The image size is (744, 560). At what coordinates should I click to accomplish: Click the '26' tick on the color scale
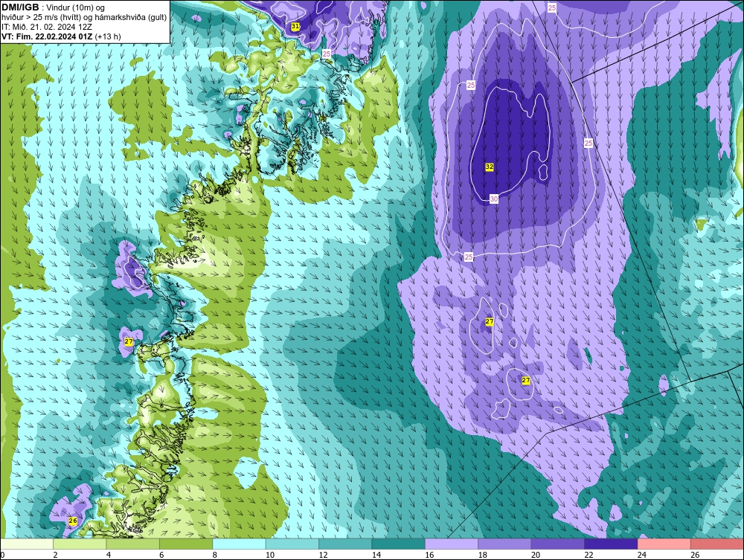click(695, 555)
